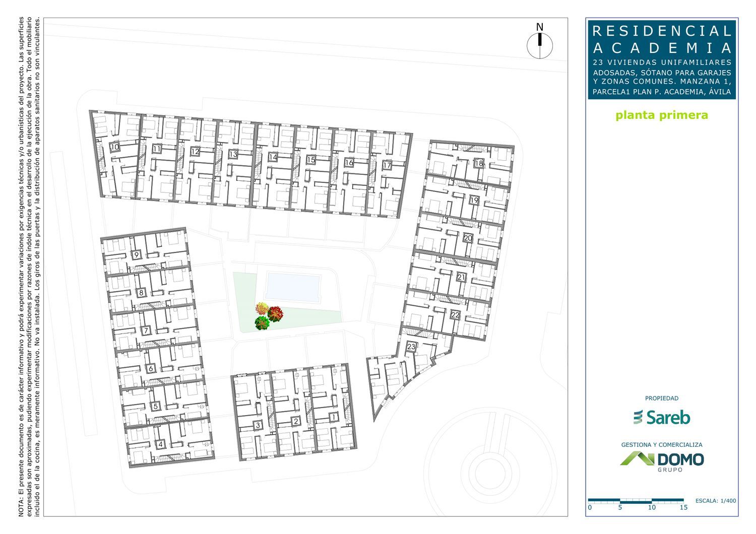Click the north arrow compass symbol

[x=540, y=45]
